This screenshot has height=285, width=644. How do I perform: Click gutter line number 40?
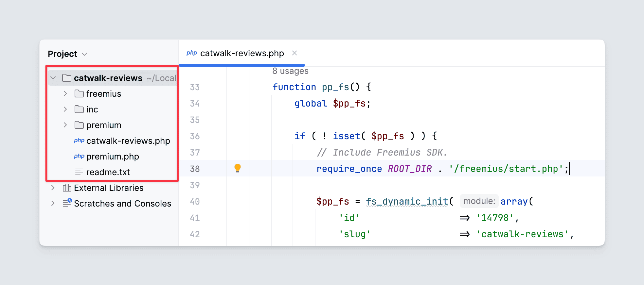pyautogui.click(x=195, y=202)
